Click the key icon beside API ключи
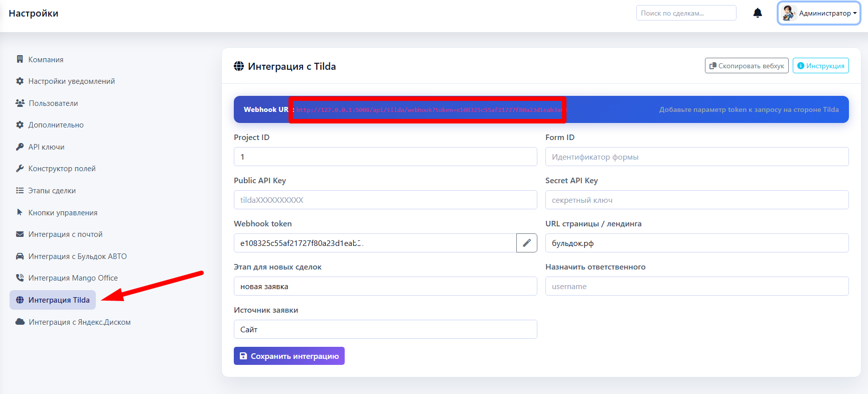Screen dimensions: 868x394 (20, 147)
